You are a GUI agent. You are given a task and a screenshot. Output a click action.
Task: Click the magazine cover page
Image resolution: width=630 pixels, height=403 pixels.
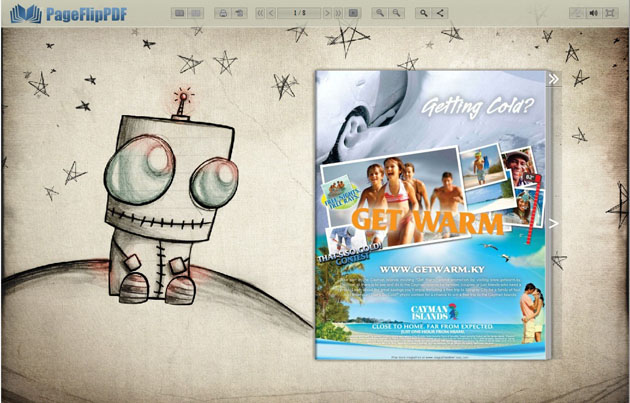click(430, 215)
